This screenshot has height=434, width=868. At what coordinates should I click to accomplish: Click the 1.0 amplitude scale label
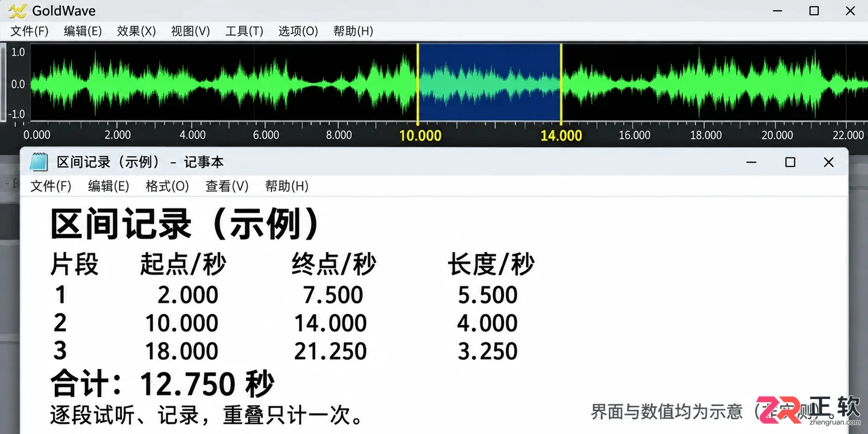coord(18,52)
